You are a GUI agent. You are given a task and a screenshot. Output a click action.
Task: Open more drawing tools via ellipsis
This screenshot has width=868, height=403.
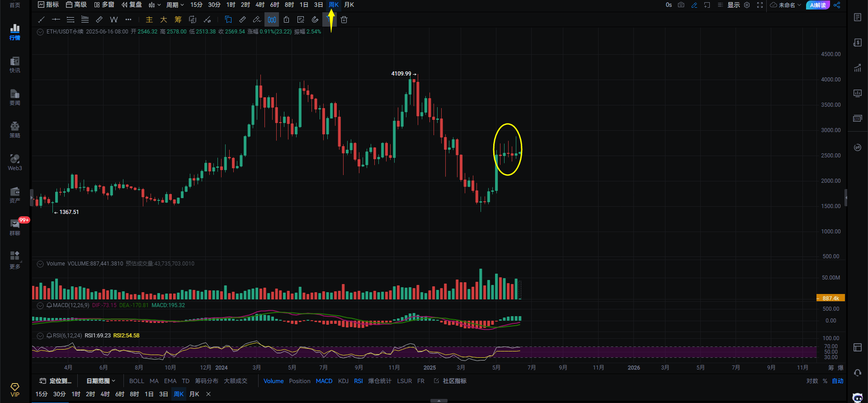[x=128, y=19]
